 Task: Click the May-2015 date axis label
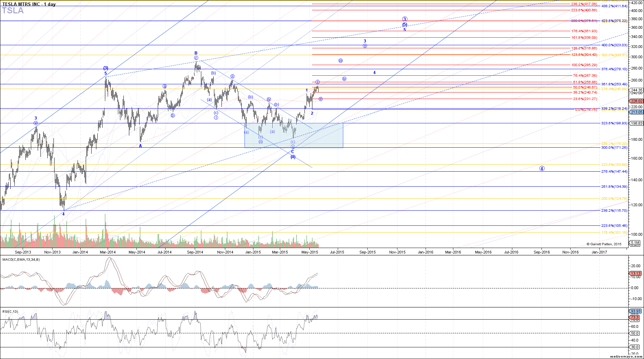click(310, 252)
